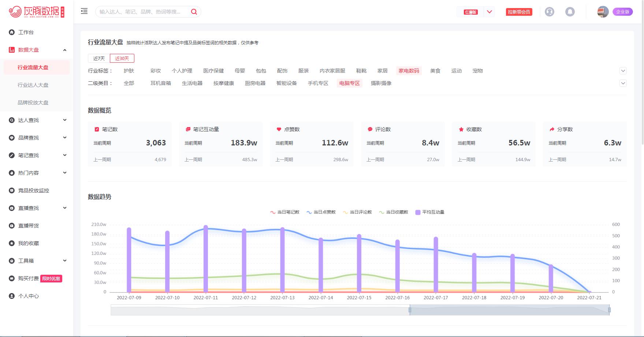Toggle the 当日笔记数 legend series

click(x=285, y=212)
